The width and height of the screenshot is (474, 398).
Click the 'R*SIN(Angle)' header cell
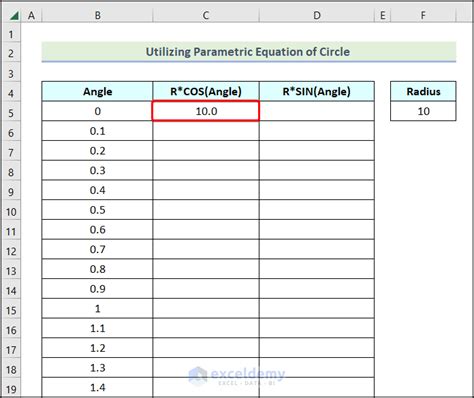(317, 91)
